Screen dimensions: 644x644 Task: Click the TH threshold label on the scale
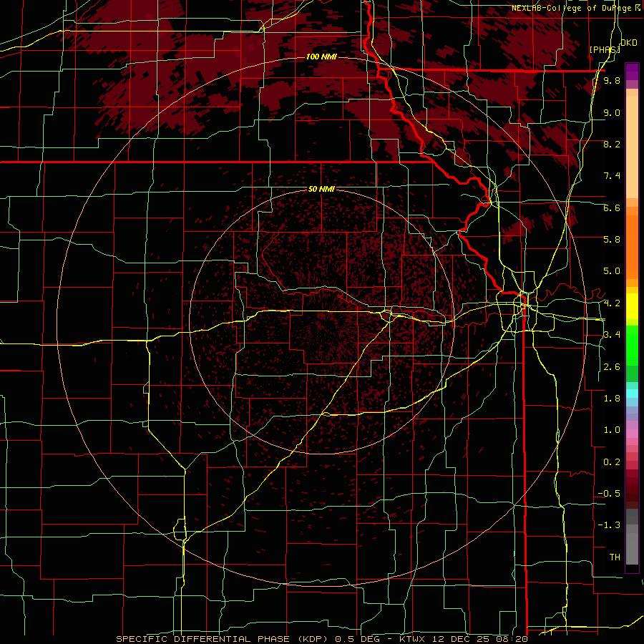[615, 557]
